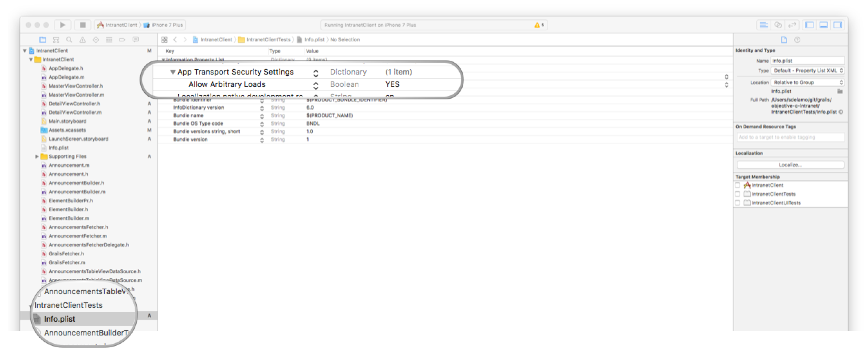Select AppDelegate.h in the navigator
This screenshot has height=350, width=868.
tap(66, 68)
